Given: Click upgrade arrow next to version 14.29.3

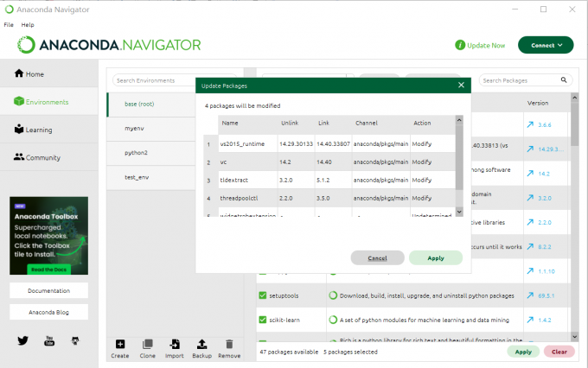Looking at the screenshot, I should [530, 149].
